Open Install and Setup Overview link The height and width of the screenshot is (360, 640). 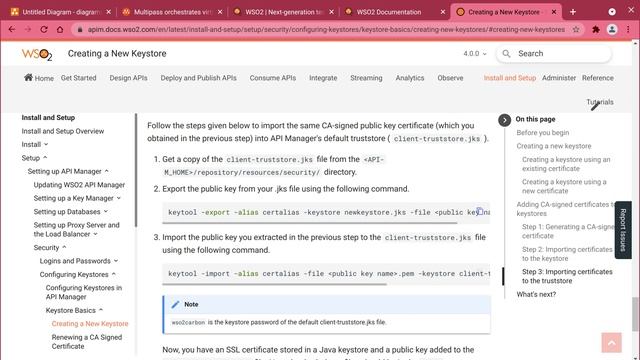click(x=63, y=131)
